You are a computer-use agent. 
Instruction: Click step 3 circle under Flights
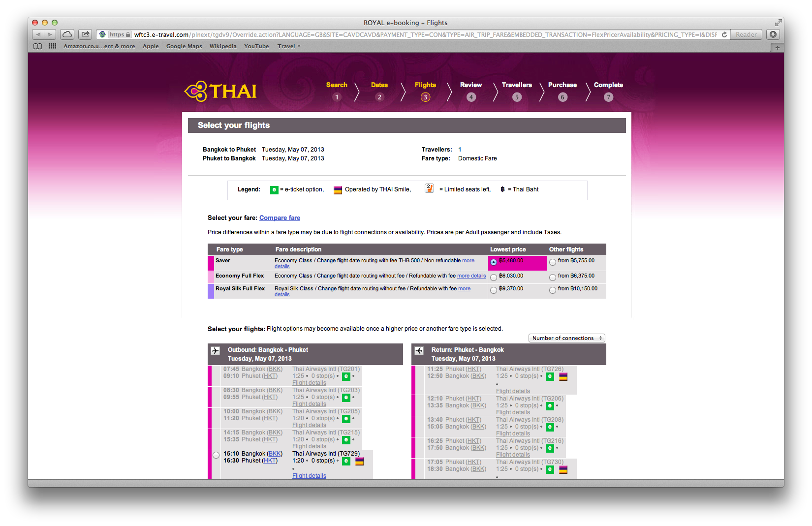(425, 97)
